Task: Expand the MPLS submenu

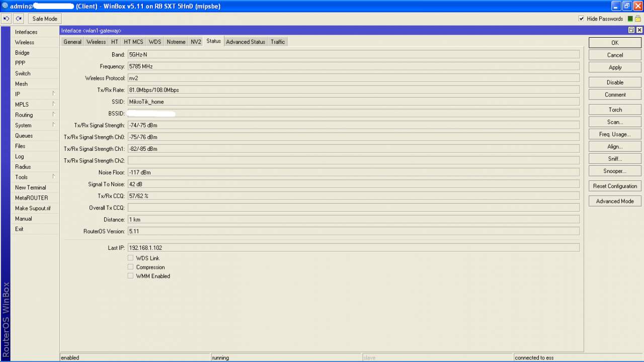Action: 35,105
